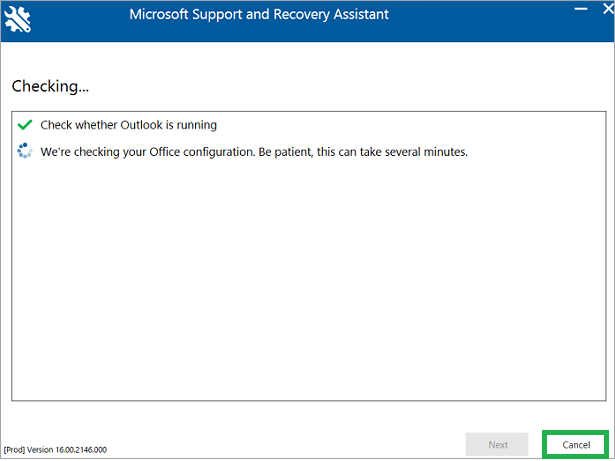
Task: Click the '[Prod] Version 16.00.2146.000' label
Action: (55, 450)
